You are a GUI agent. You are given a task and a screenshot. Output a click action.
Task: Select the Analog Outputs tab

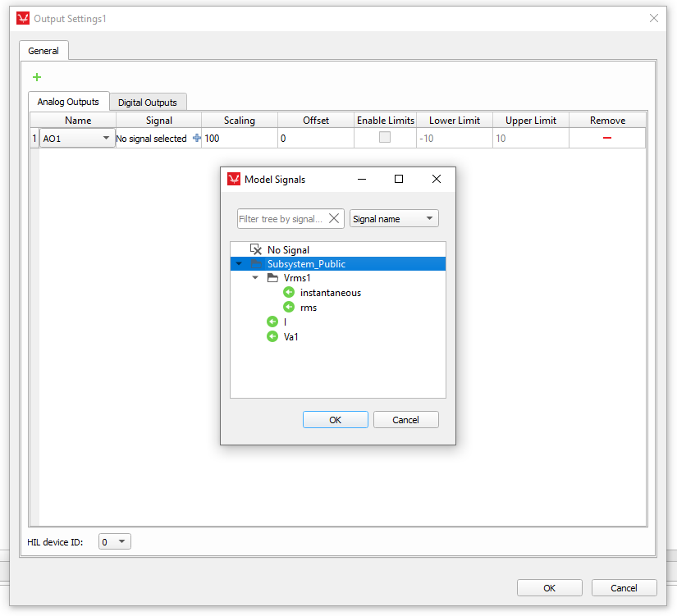pos(68,102)
